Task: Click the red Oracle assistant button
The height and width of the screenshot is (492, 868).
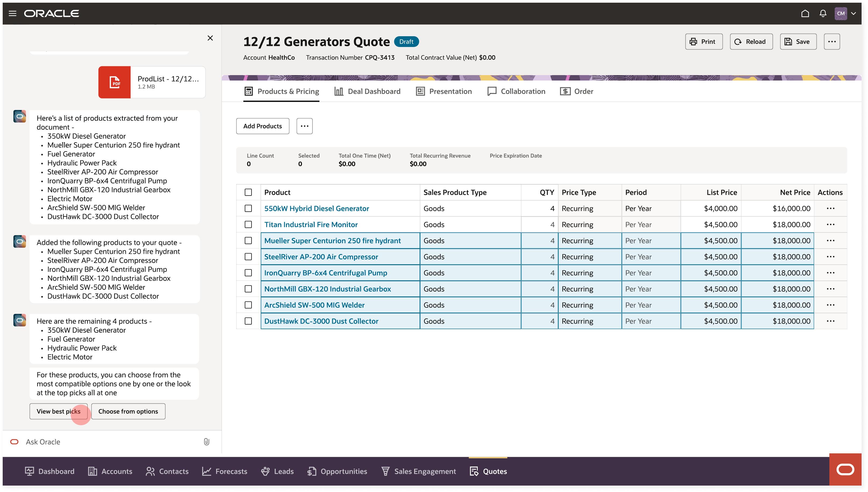Action: tap(845, 469)
